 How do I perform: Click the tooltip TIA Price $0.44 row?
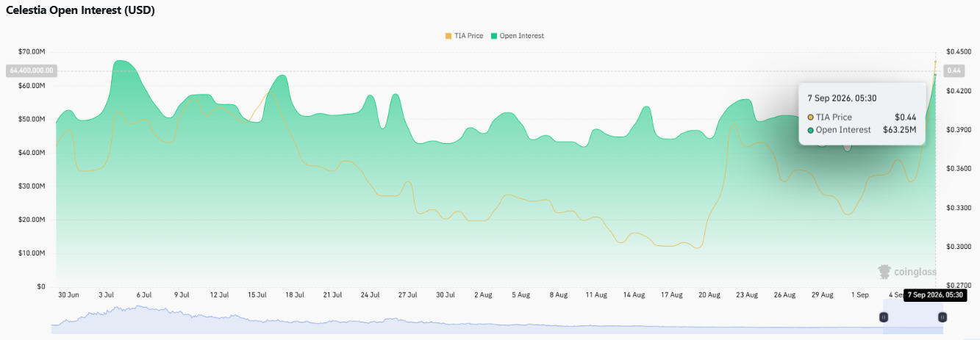tap(862, 117)
